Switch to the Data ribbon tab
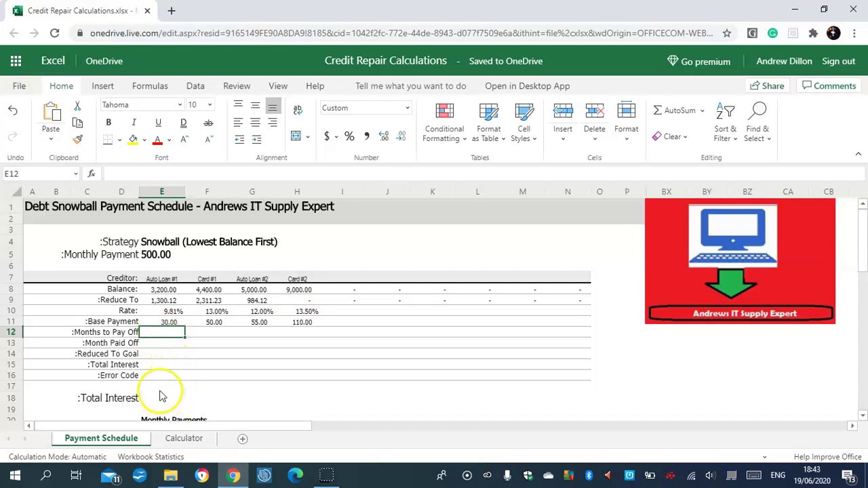868x488 pixels. pyautogui.click(x=195, y=86)
